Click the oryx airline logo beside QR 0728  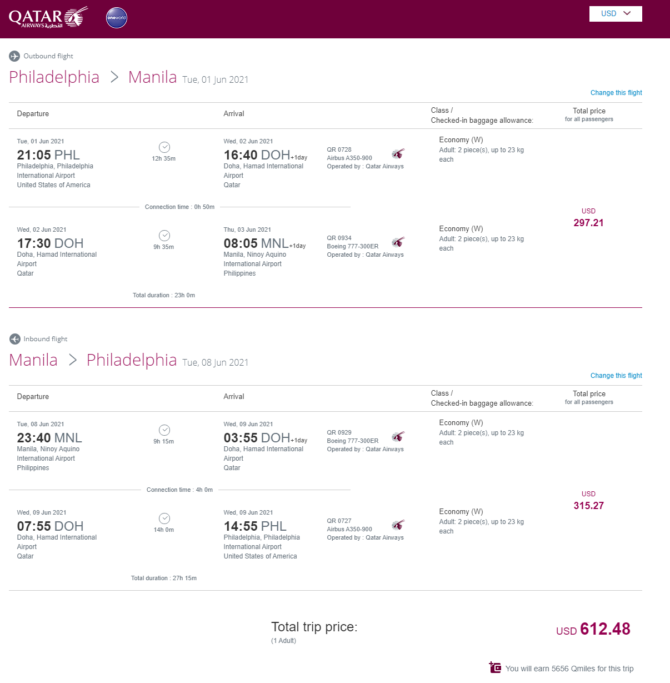(398, 153)
